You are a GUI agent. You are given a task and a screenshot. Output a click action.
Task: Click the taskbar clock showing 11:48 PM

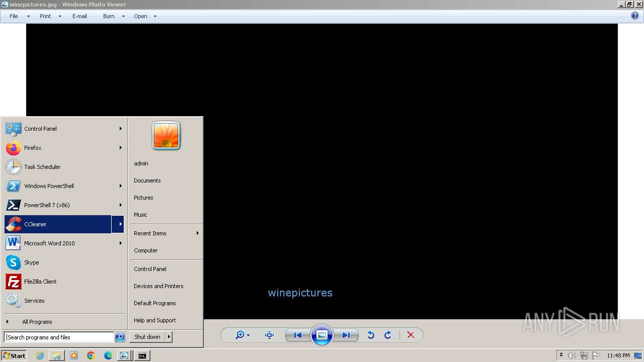tap(618, 355)
